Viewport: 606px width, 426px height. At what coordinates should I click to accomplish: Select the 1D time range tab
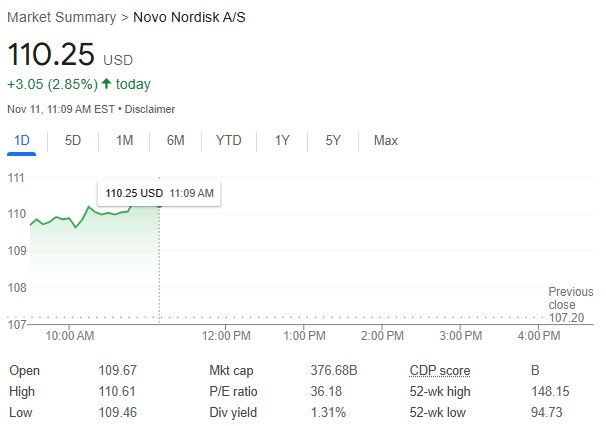click(x=22, y=140)
